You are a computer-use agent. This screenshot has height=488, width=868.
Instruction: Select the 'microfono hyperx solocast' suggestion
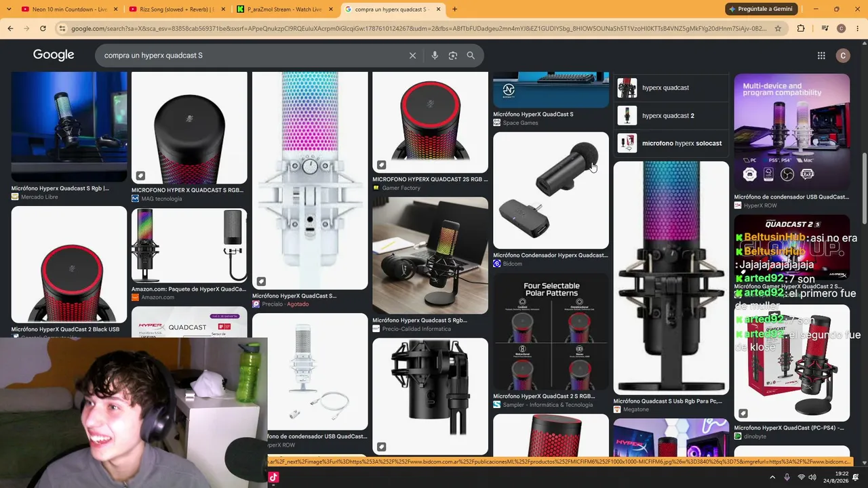pyautogui.click(x=671, y=143)
